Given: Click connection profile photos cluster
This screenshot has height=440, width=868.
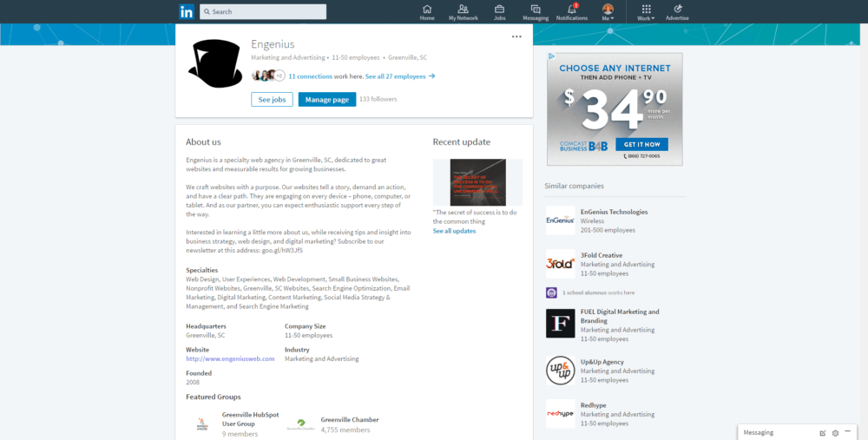Looking at the screenshot, I should point(268,76).
